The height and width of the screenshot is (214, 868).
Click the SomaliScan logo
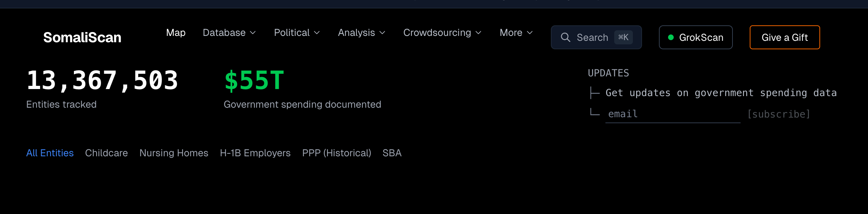[x=82, y=37]
